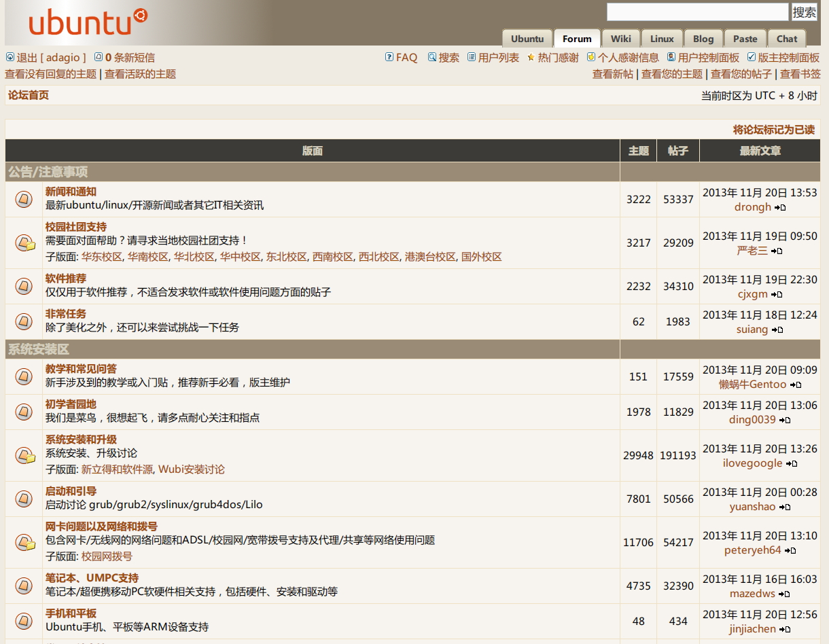829x644 pixels.
Task: View latest post icon next to suiang
Action: [x=778, y=330]
